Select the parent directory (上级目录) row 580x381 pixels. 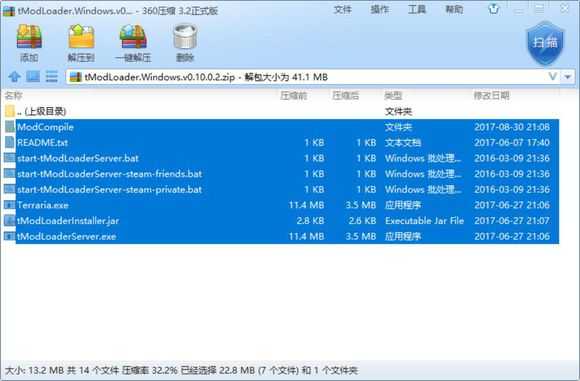(x=282, y=111)
